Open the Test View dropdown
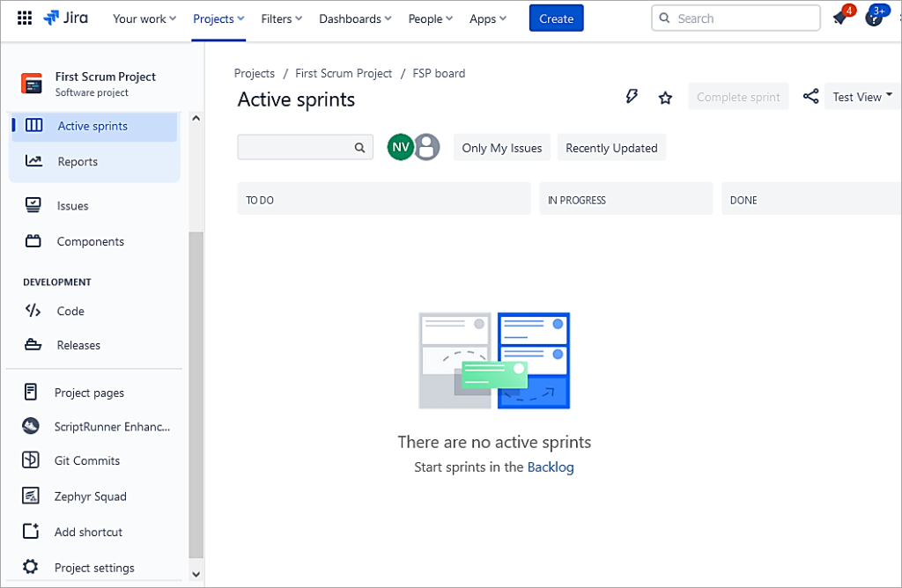 coord(860,96)
